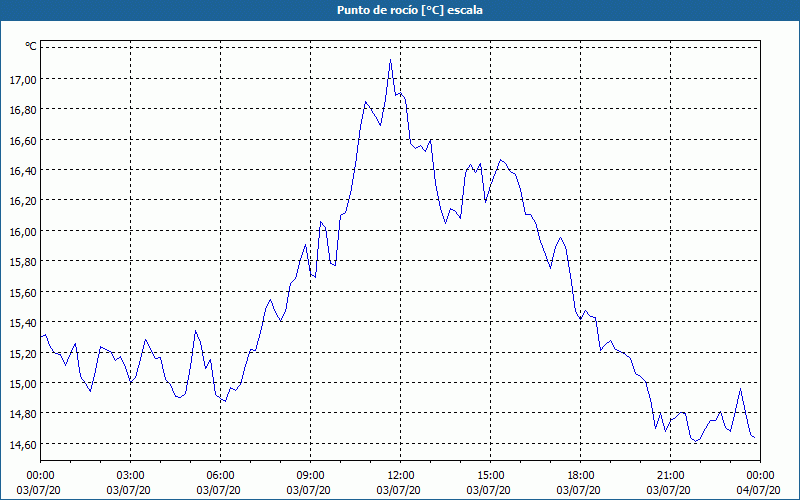Click the 21:00 time axis label
This screenshot has height=500, width=800.
(x=670, y=476)
